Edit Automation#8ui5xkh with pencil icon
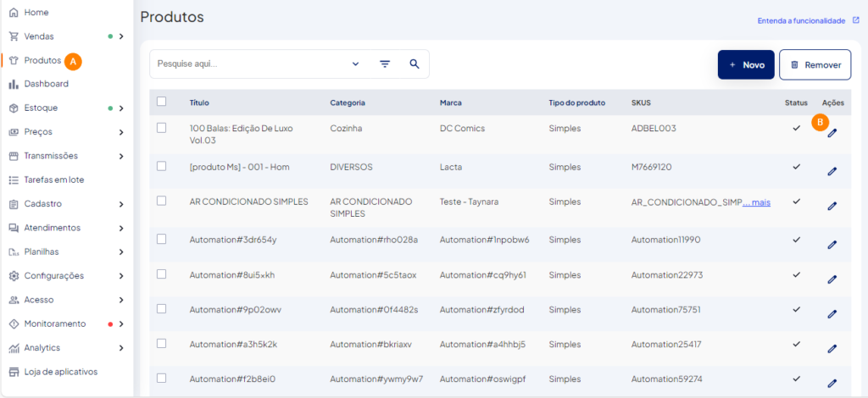This screenshot has width=868, height=398. click(x=832, y=279)
